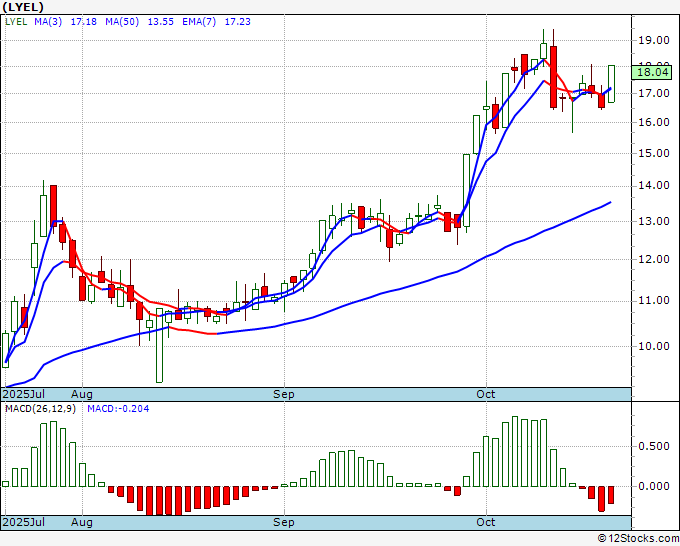Screen dimensions: 680x546
Task: Click the tall red candlestick below the 19.00 peak
Action: [553, 77]
